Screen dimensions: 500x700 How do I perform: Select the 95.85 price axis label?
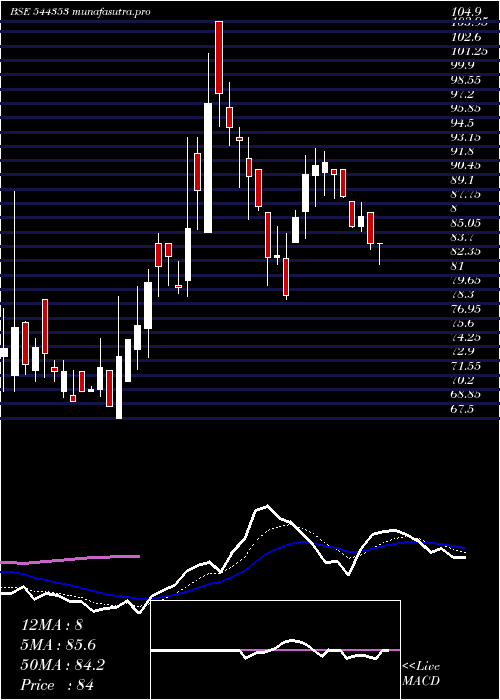coord(467,109)
